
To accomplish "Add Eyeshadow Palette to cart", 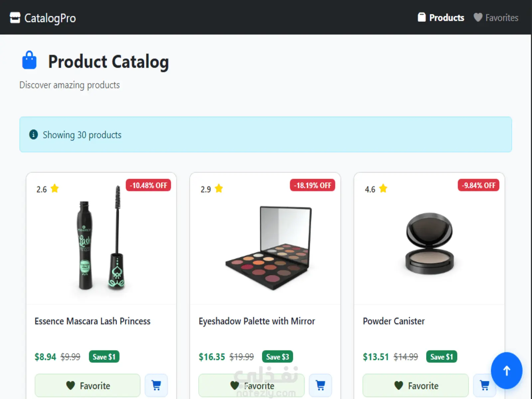I will coord(321,385).
